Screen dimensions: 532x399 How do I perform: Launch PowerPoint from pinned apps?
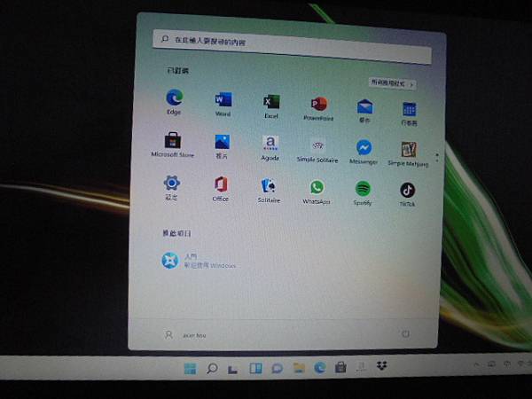318,108
